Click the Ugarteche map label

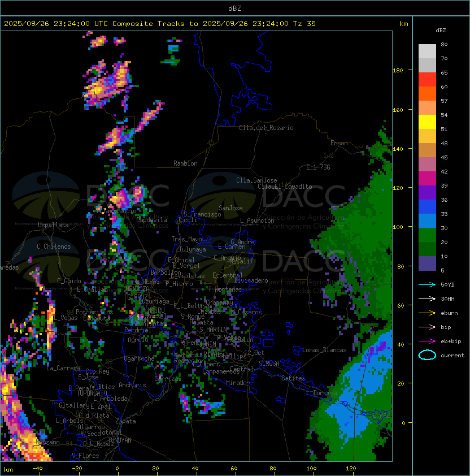140,359
